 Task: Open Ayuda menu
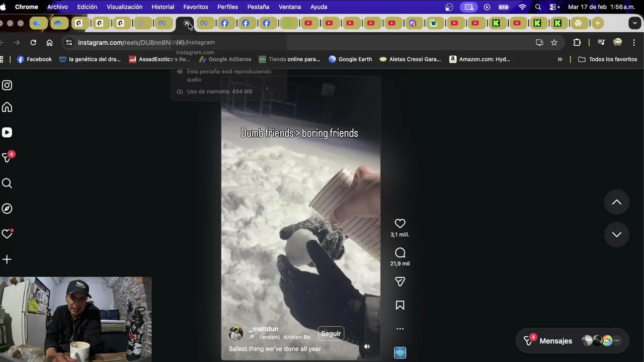(318, 7)
